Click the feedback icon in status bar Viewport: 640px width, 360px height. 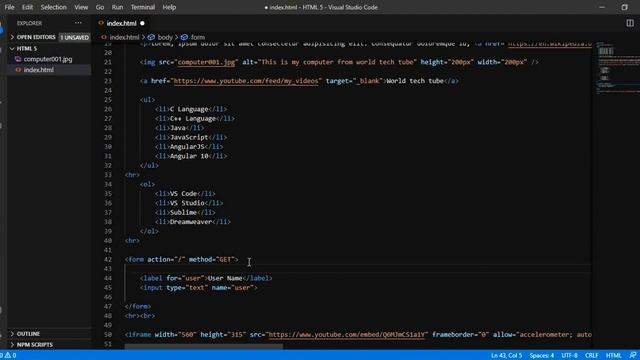(632, 355)
